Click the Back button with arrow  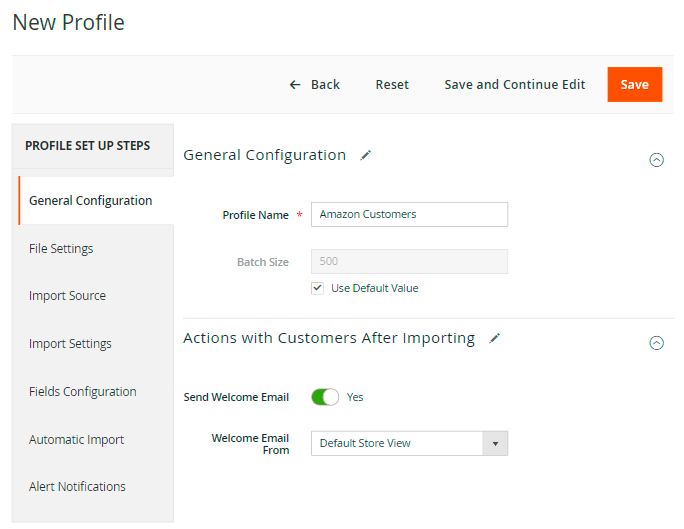[x=315, y=84]
